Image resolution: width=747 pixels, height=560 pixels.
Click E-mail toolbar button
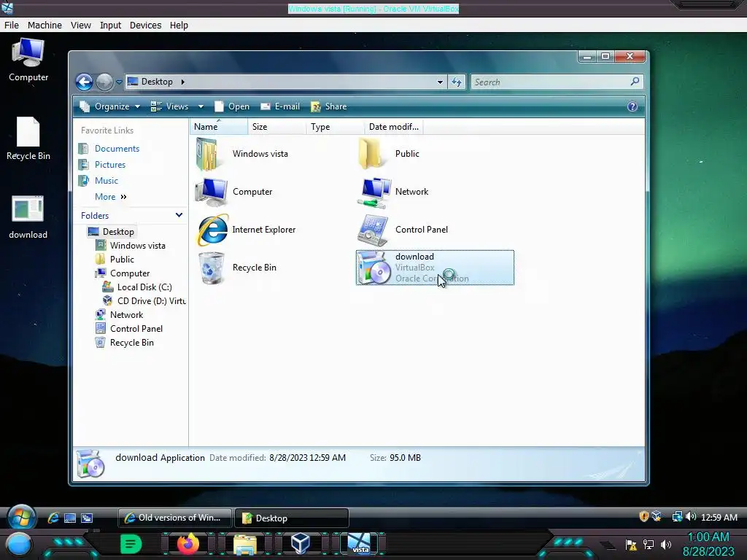click(280, 106)
